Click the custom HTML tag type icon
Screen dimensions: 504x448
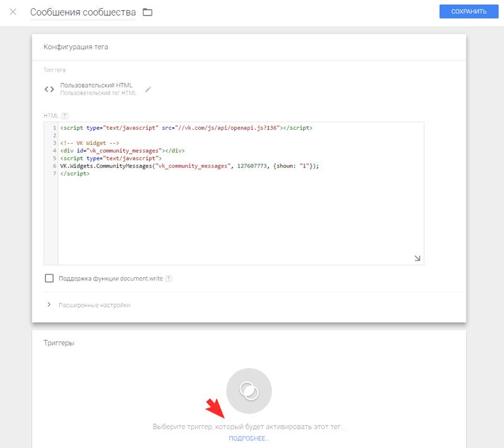pos(49,89)
